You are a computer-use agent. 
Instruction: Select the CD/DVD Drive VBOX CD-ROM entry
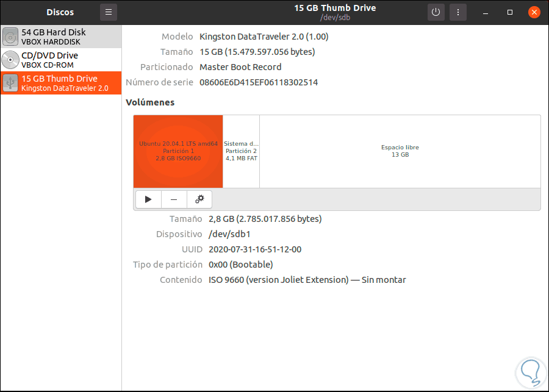point(61,60)
